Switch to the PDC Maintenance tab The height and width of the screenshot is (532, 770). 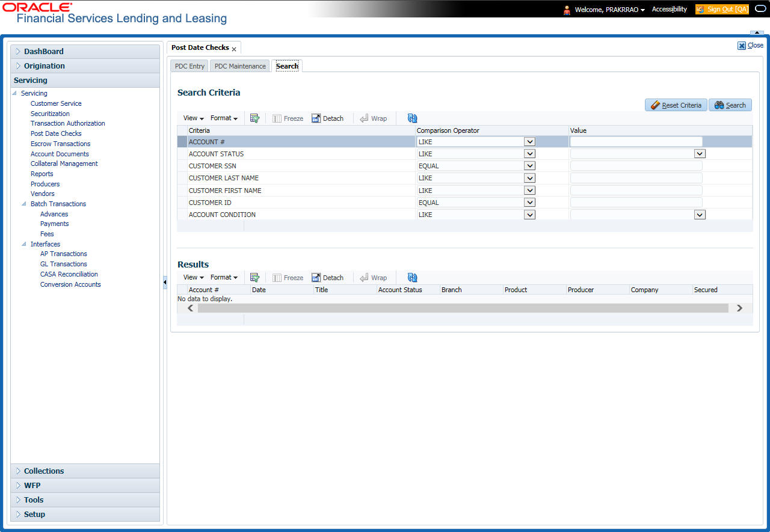[x=240, y=66]
